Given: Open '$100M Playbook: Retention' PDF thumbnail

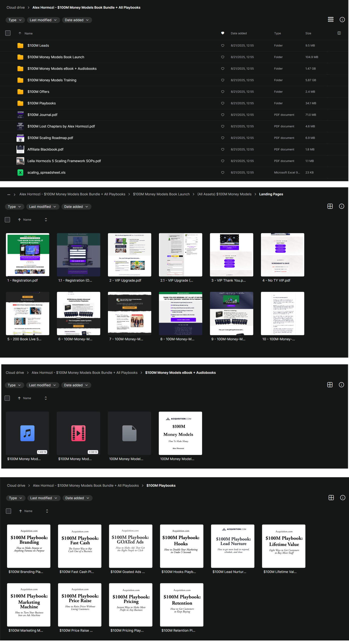Looking at the screenshot, I should (181, 605).
